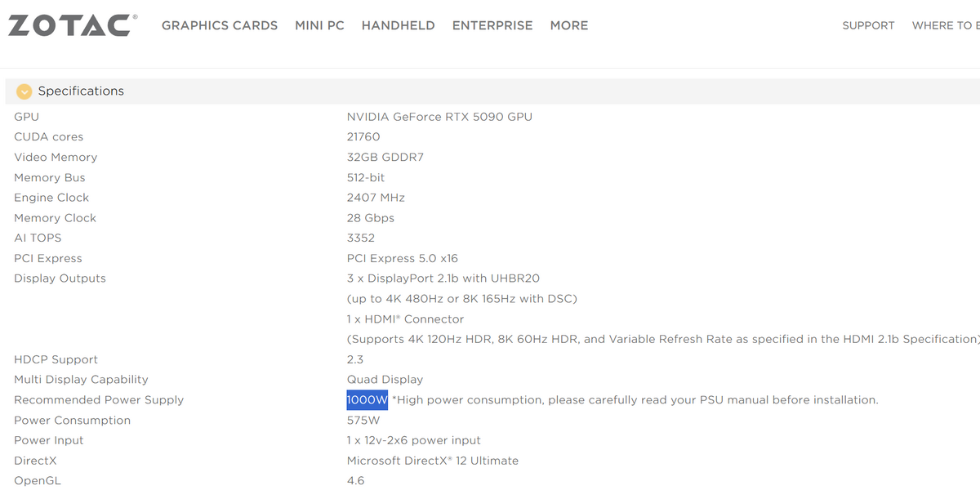Screen dimensions: 980x490
Task: Open the MINI PC menu
Action: coord(319,25)
